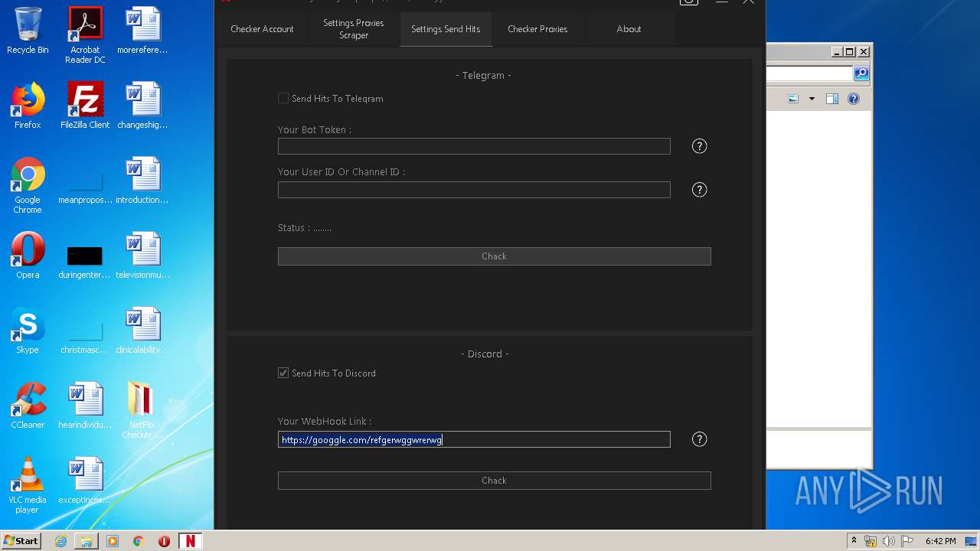The image size is (980, 551).
Task: Click the Discord Chack button
Action: tap(494, 481)
